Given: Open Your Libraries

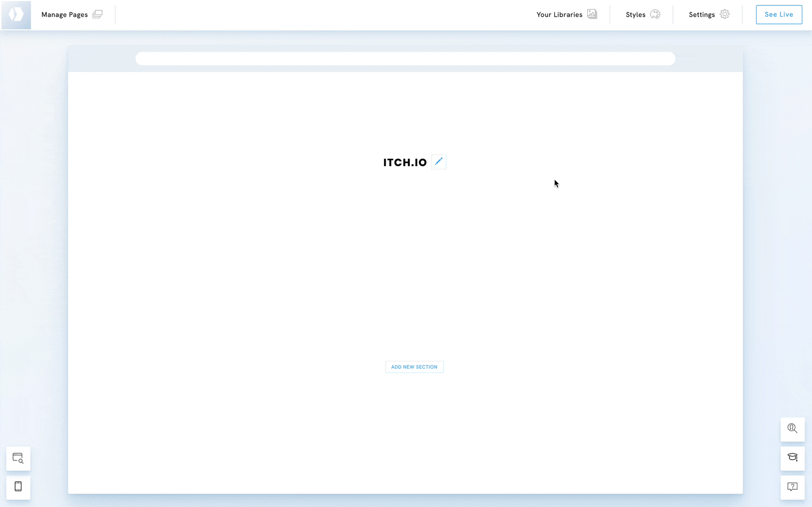Looking at the screenshot, I should [559, 15].
